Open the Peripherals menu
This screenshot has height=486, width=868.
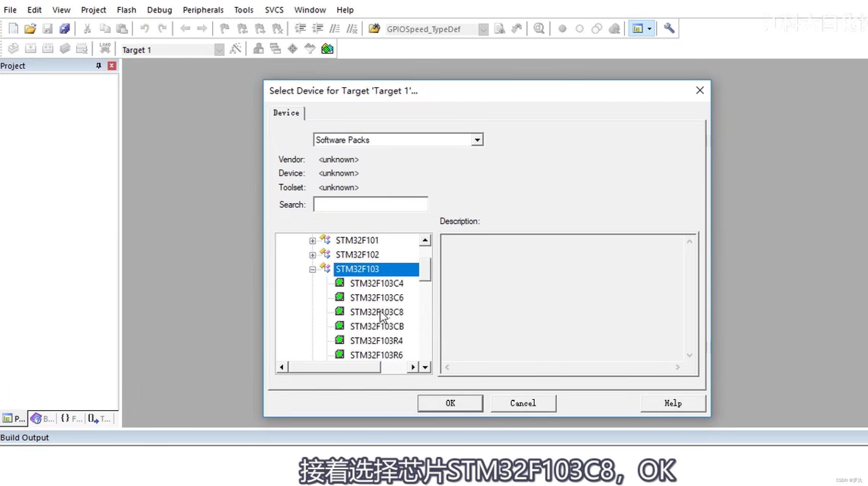coord(203,10)
